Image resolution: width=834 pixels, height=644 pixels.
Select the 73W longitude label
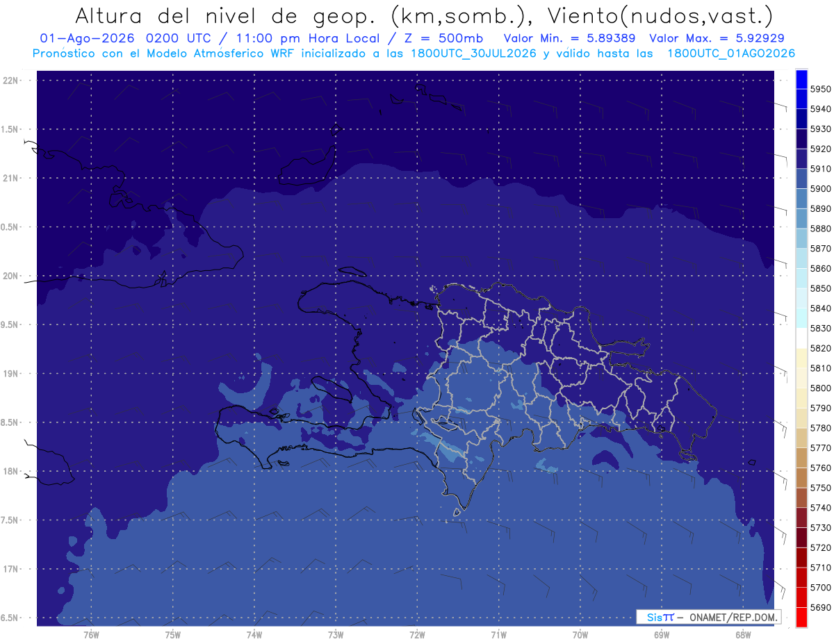pyautogui.click(x=336, y=635)
